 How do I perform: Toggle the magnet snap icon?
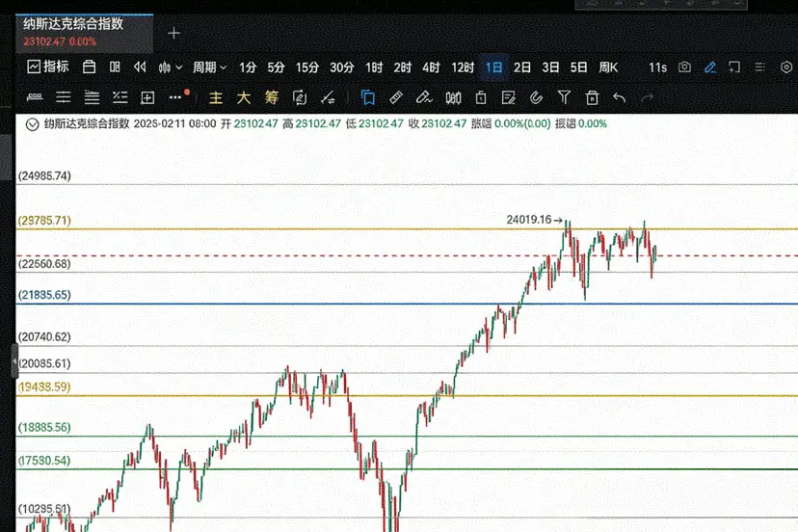click(536, 97)
